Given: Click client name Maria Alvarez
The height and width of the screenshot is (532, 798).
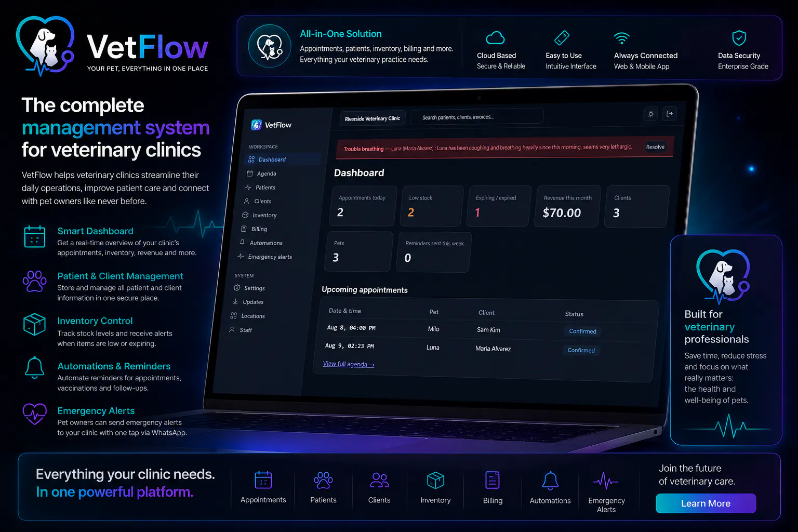Looking at the screenshot, I should (x=493, y=349).
